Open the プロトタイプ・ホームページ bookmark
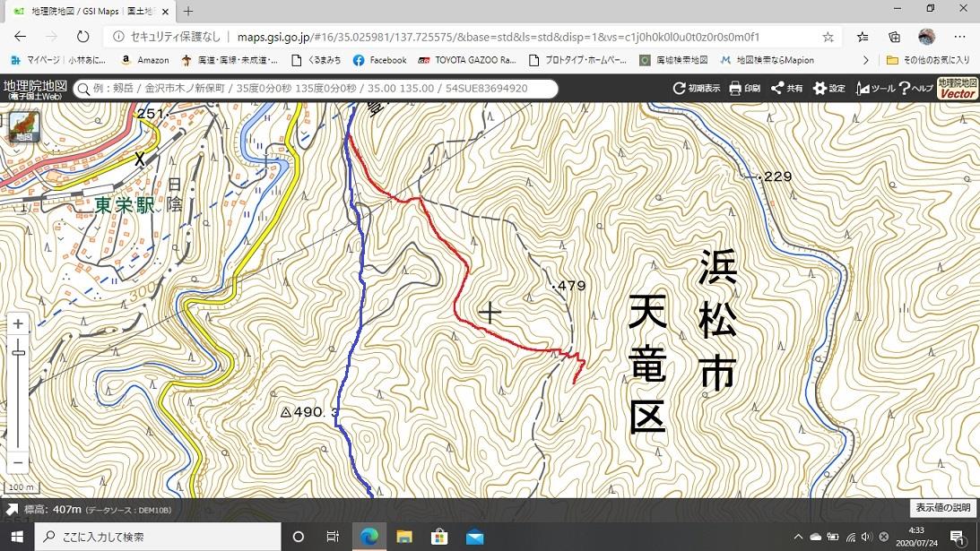 click(x=577, y=60)
